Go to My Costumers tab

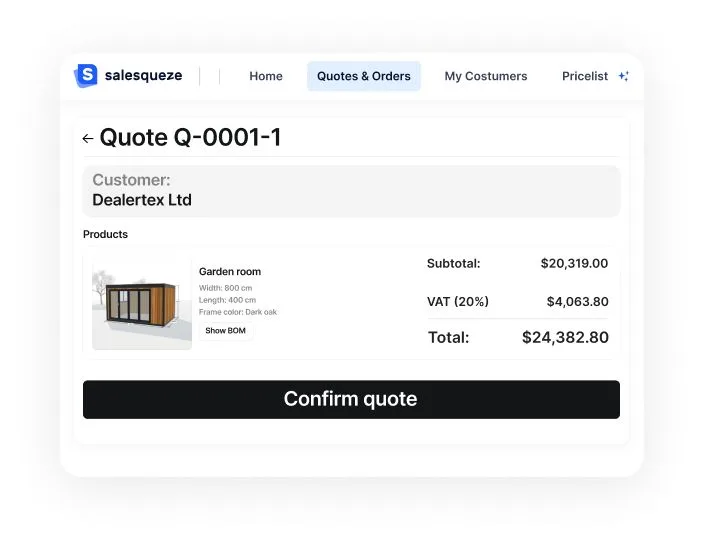click(486, 76)
